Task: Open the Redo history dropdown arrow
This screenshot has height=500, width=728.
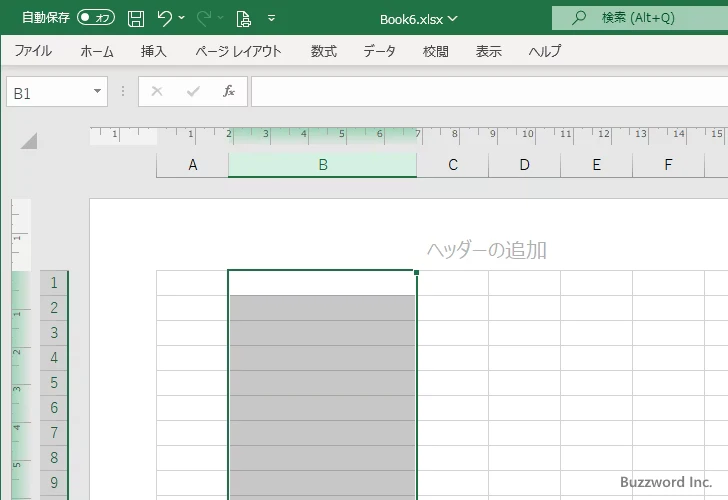Action: [221, 18]
